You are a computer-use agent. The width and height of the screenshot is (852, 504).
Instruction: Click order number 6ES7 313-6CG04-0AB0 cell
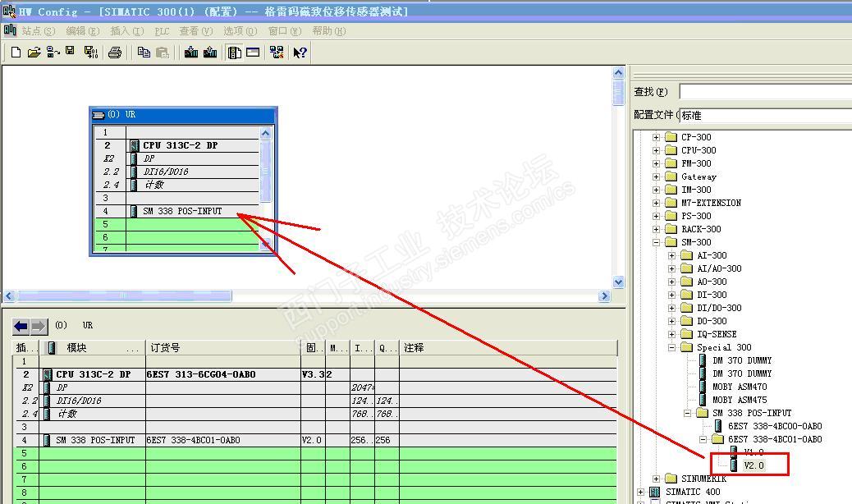[x=222, y=374]
